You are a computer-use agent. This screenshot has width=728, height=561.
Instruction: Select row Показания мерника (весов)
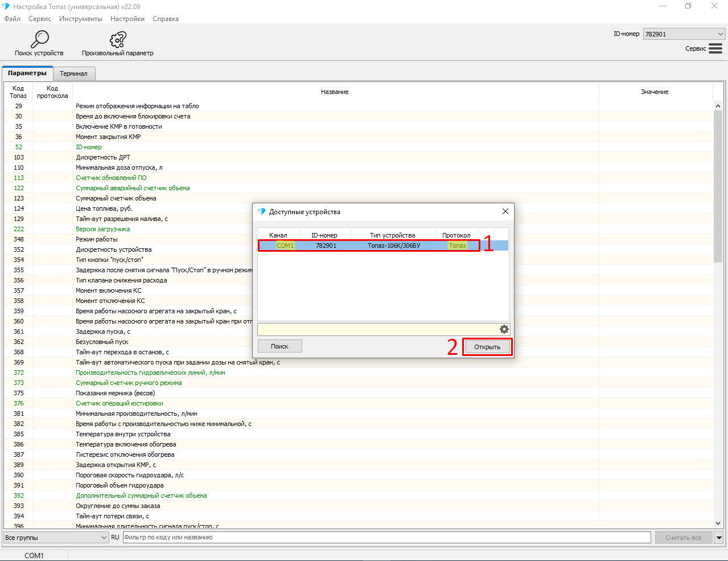pos(359,393)
